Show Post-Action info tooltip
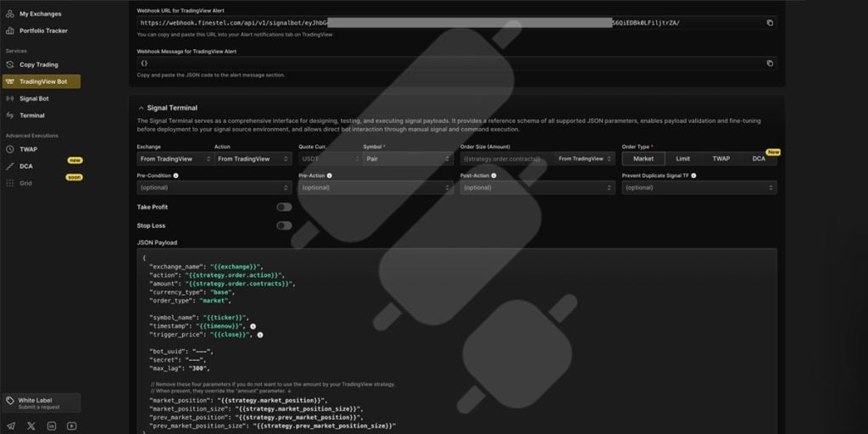 pyautogui.click(x=494, y=175)
